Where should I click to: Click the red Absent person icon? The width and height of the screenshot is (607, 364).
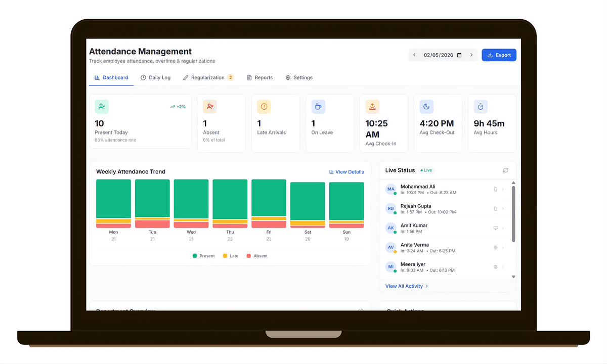209,107
